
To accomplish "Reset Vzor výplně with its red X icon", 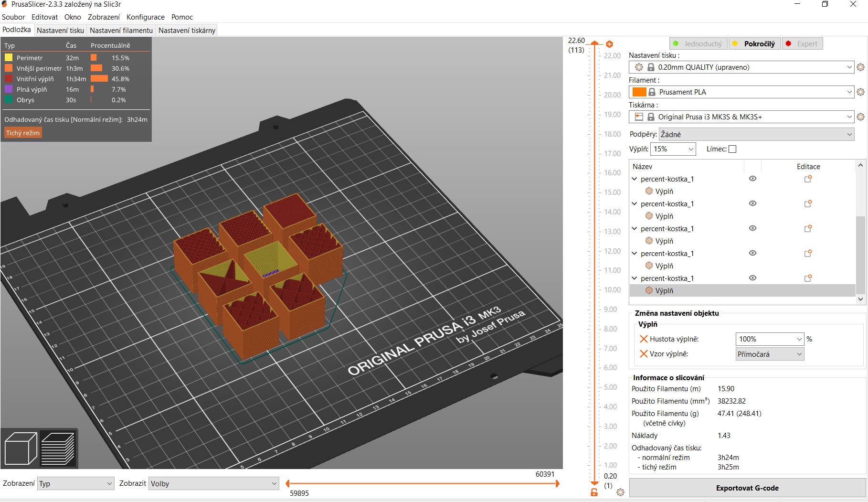I will coord(644,354).
